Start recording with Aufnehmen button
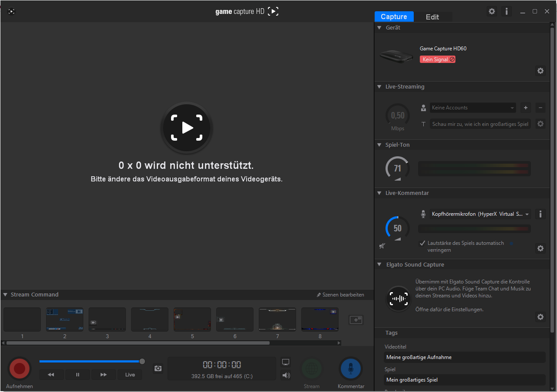 click(20, 369)
